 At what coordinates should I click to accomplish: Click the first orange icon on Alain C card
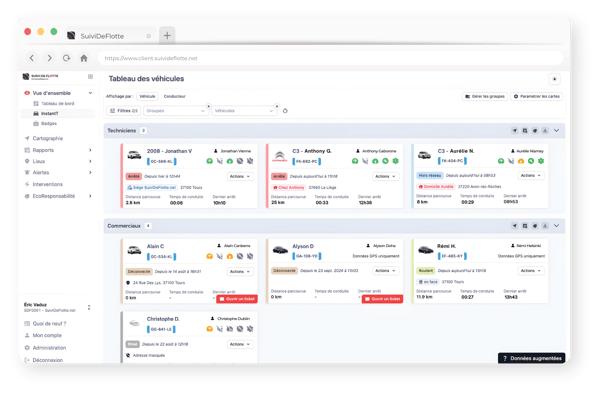click(210, 256)
